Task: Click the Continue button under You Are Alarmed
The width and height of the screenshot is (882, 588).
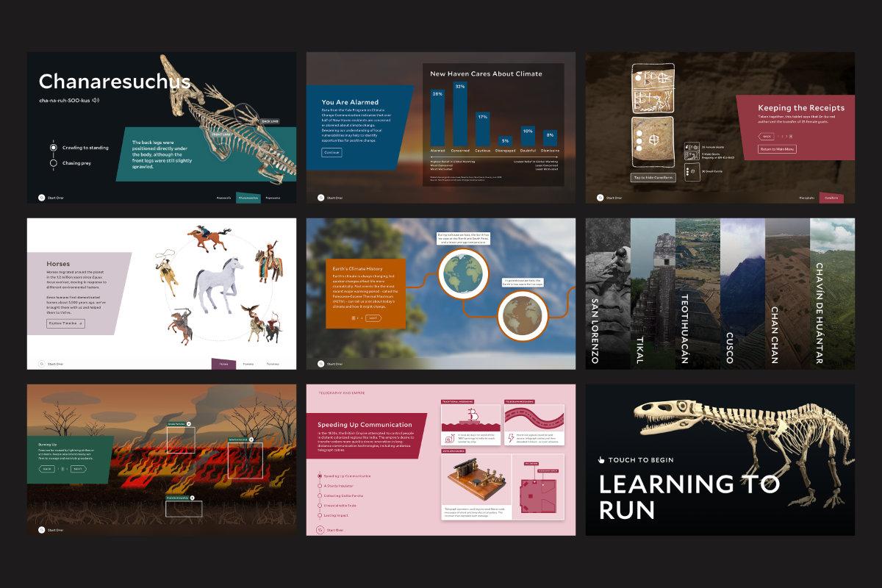Action: tap(331, 153)
